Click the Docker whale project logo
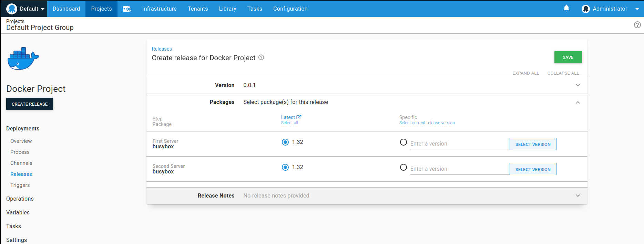Screen dimensions: 644x244 [x=23, y=59]
